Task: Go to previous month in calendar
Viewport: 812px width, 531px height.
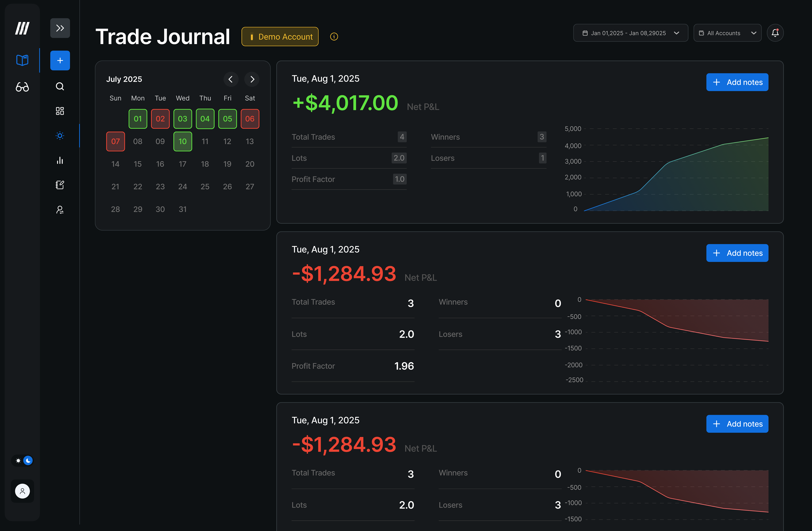Action: [231, 79]
